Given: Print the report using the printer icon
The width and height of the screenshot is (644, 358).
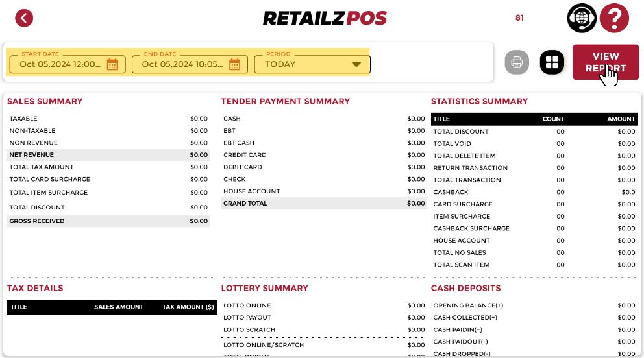Looking at the screenshot, I should (x=517, y=62).
